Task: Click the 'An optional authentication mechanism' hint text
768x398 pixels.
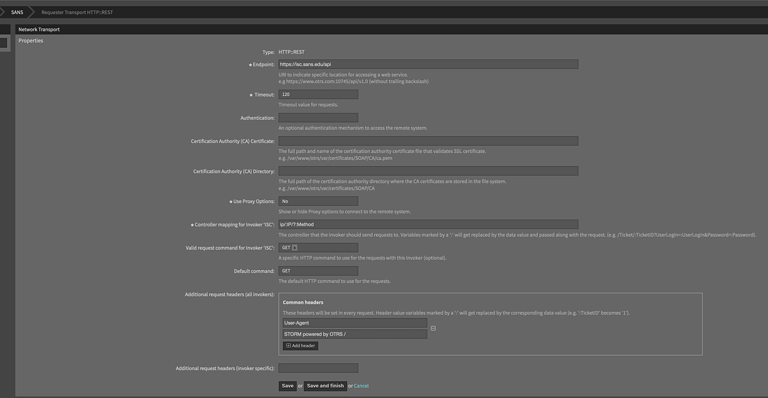Action: point(353,128)
